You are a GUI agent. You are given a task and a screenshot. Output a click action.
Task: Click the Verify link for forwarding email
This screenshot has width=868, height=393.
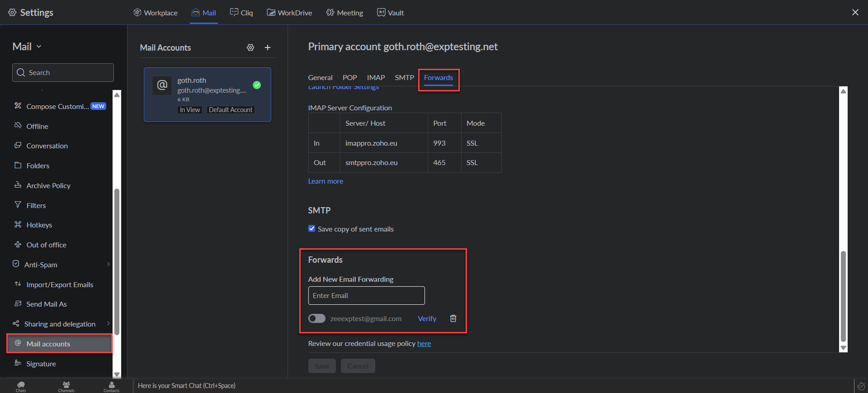pyautogui.click(x=427, y=318)
